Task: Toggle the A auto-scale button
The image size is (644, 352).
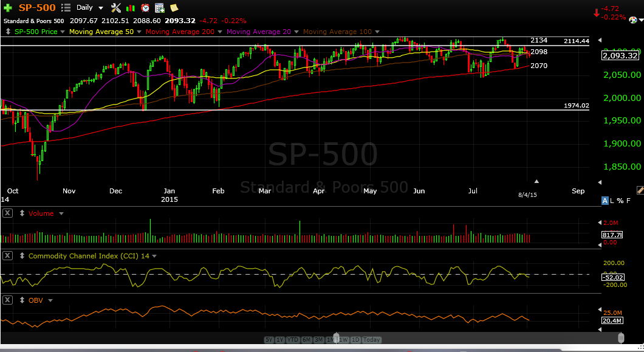Action: [605, 201]
